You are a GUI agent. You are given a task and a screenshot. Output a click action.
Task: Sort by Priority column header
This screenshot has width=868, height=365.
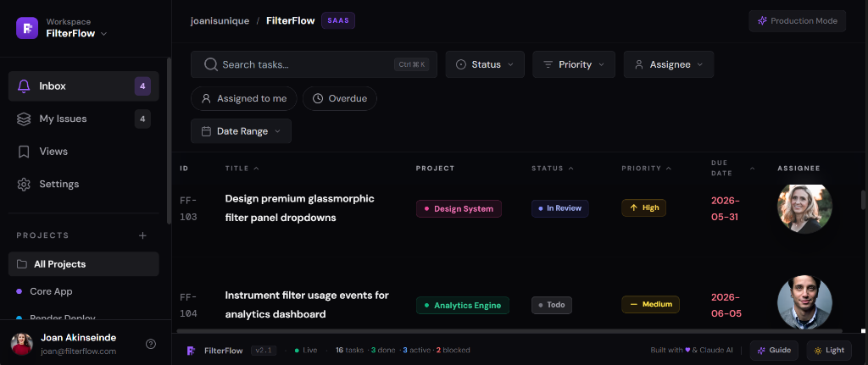646,169
